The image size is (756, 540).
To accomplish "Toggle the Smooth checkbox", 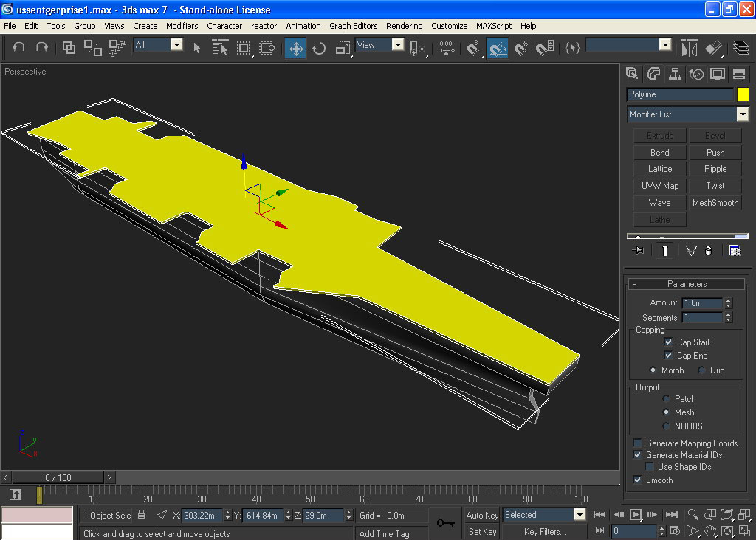I will [x=638, y=480].
